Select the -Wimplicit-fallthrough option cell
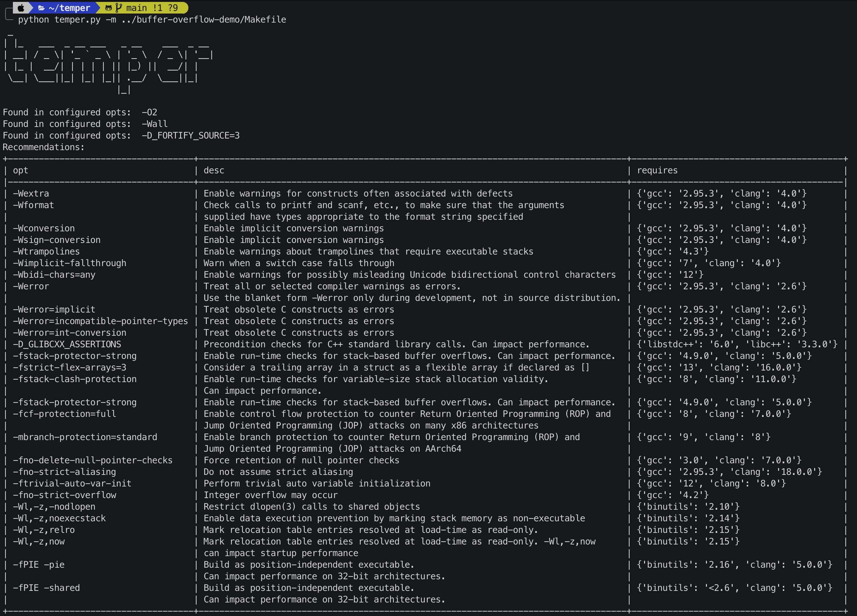Screen dimensions: 857x616 coord(70,264)
